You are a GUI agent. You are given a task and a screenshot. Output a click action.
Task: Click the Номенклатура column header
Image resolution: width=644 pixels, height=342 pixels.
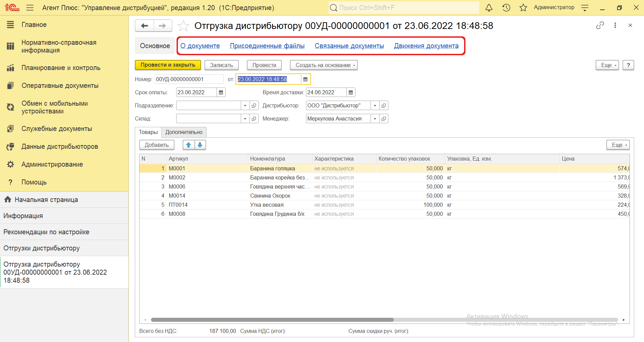tap(280, 159)
